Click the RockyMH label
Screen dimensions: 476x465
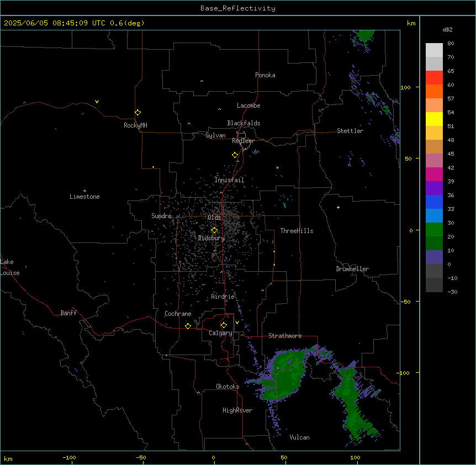tap(135, 125)
